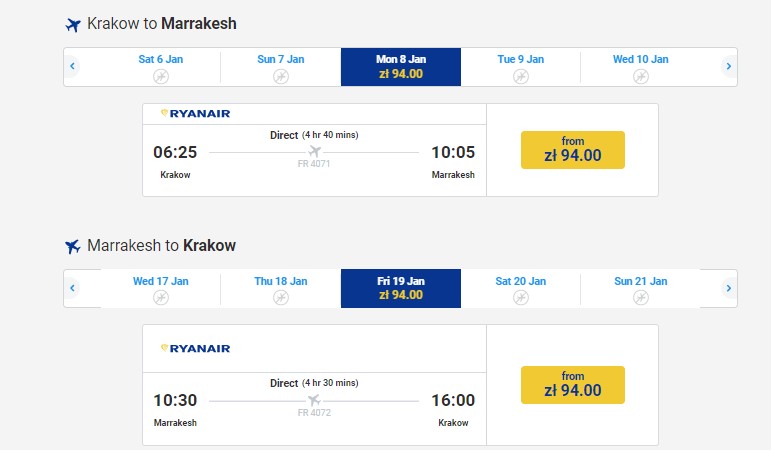The image size is (771, 450).
Task: Click the no-flight icon under Tue 9 Jan
Action: [x=520, y=76]
